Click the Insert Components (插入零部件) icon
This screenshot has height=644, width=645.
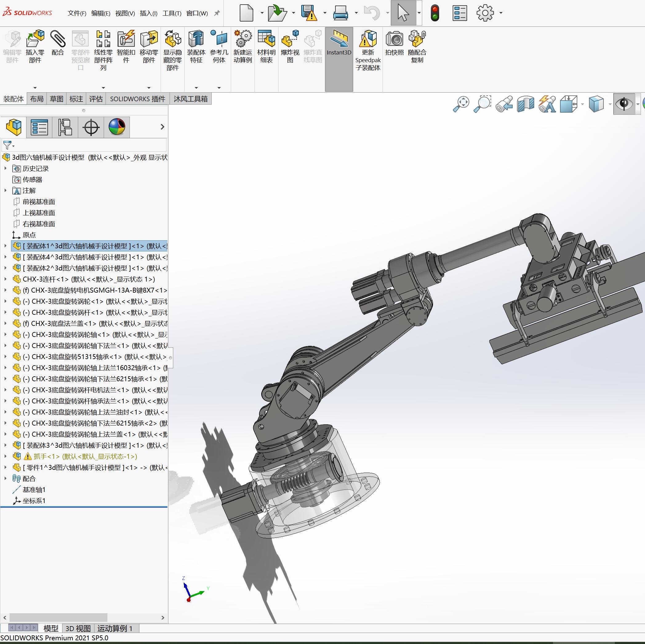click(35, 39)
